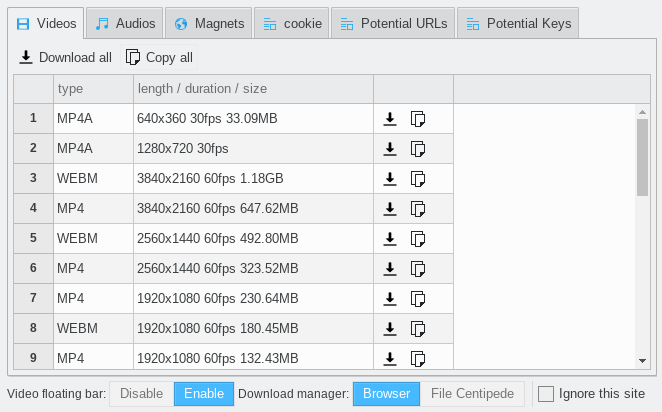Copy link of the 1280x720 MP4A row
Screen dimensions: 662x412
coord(418,149)
